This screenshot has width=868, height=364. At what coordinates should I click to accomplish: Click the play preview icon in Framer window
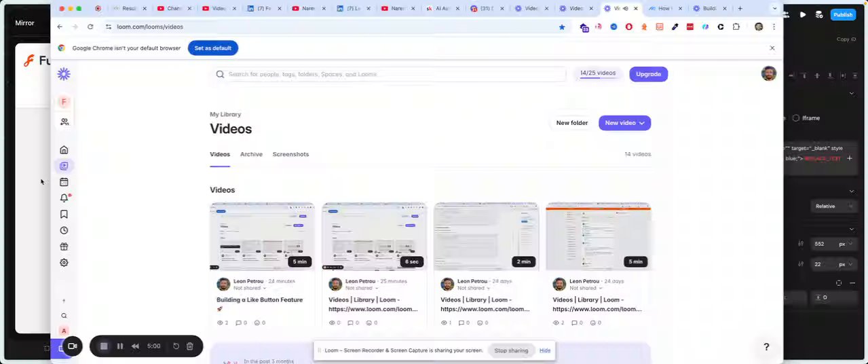803,14
